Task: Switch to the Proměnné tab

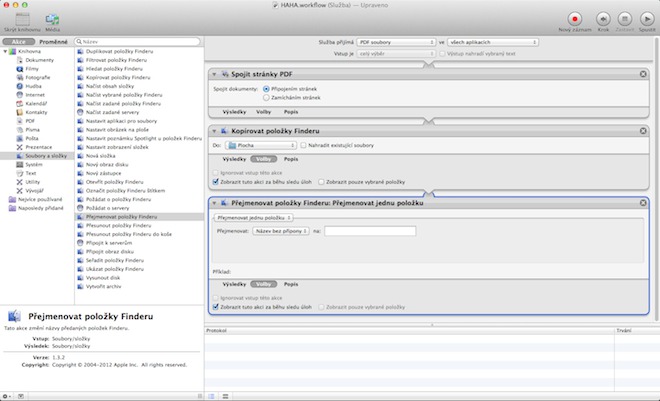Action: 53,42
